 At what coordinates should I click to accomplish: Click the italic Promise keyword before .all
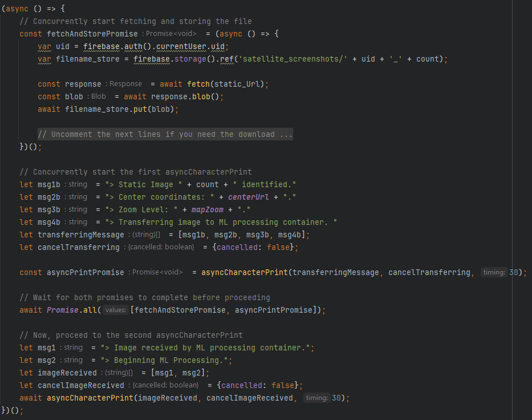coord(63,310)
